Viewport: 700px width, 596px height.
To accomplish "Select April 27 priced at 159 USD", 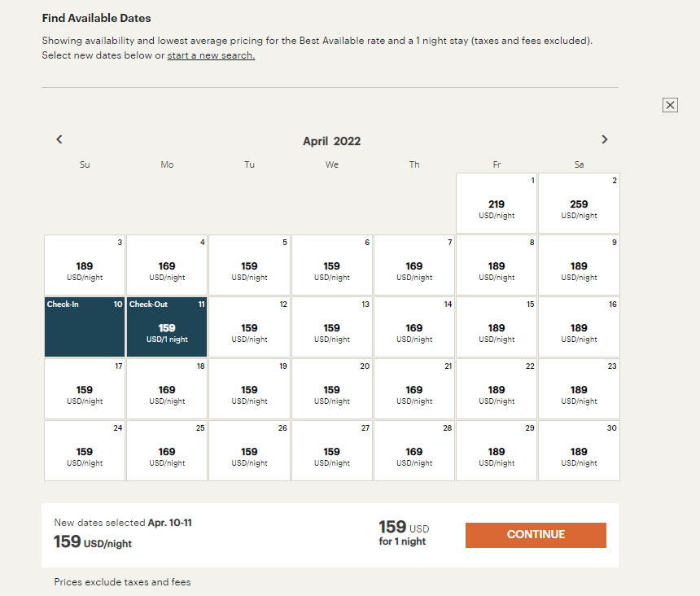I will click(x=331, y=449).
